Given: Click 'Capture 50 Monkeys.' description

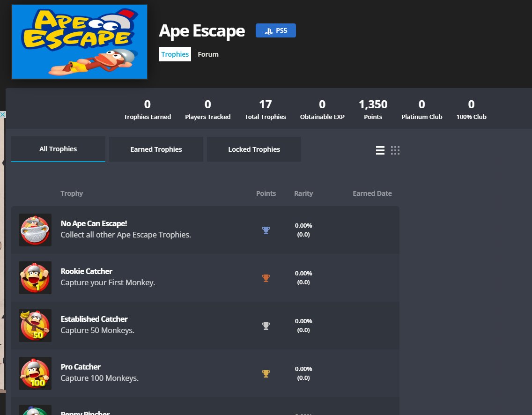Looking at the screenshot, I should pyautogui.click(x=97, y=331).
